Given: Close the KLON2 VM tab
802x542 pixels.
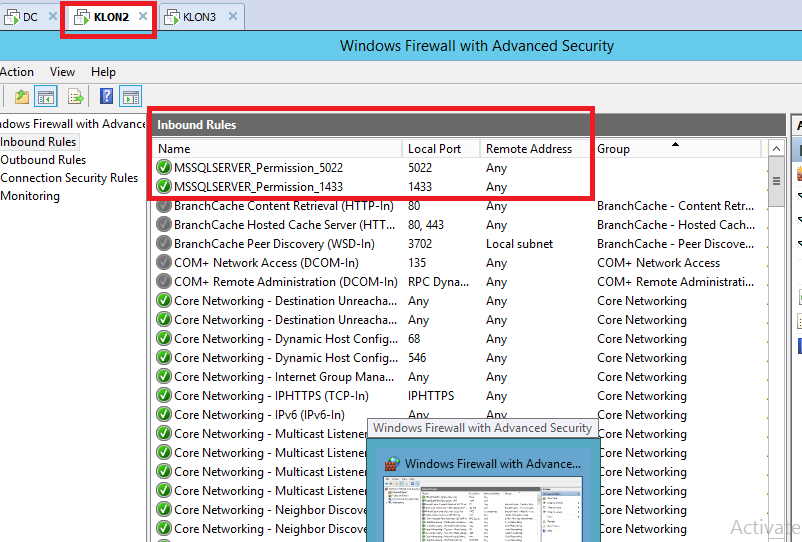Looking at the screenshot, I should 143,17.
